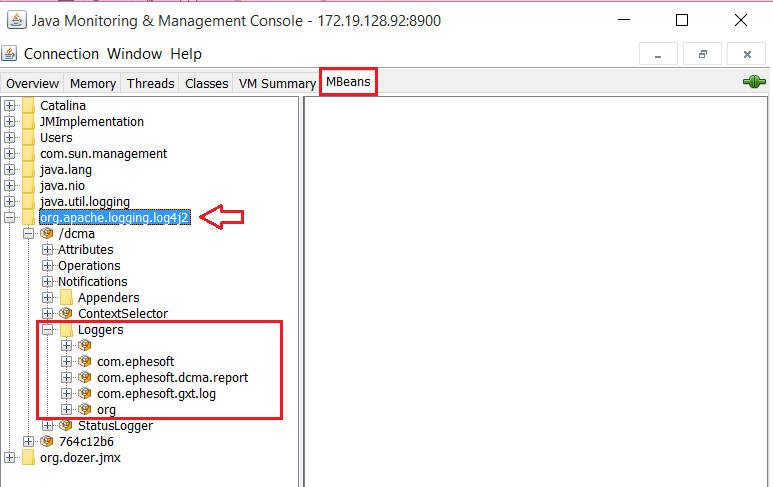Click the com.ephesoft.gxt.log MBean icon
This screenshot has height=487, width=773.
click(x=85, y=393)
